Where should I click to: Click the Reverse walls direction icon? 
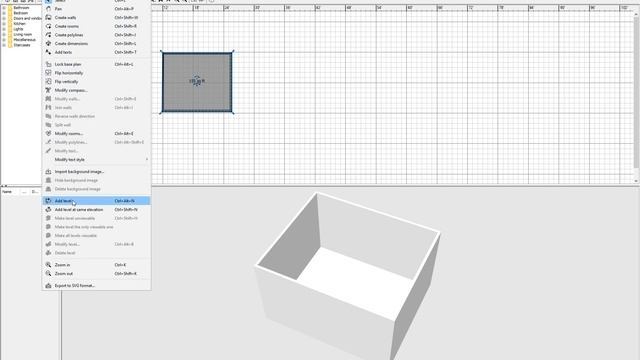pos(48,116)
